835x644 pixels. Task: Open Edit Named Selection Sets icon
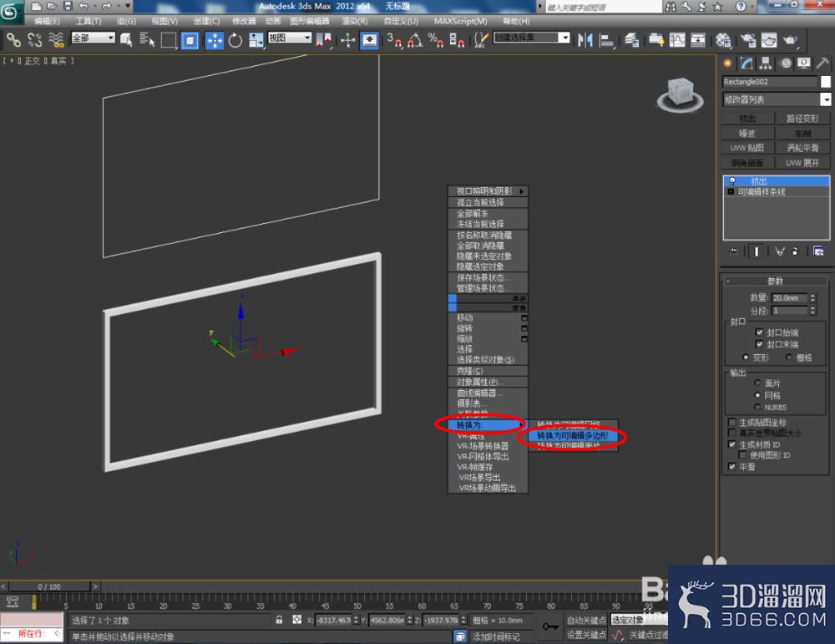[481, 40]
